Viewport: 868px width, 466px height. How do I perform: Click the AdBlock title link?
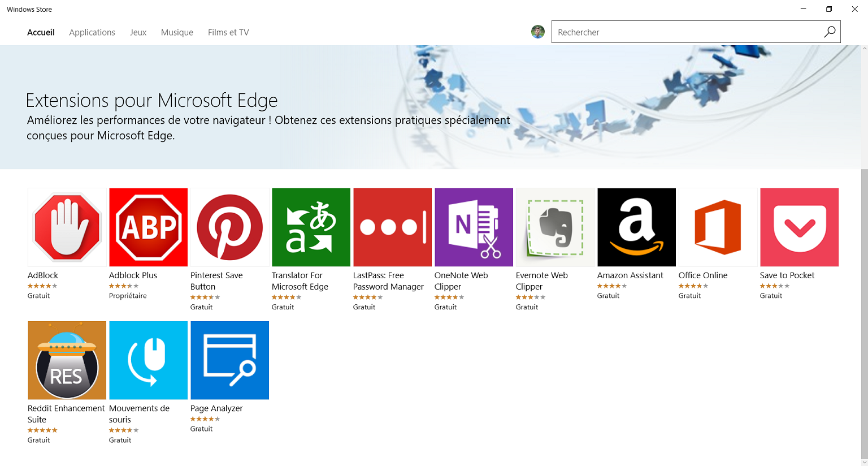tap(43, 275)
